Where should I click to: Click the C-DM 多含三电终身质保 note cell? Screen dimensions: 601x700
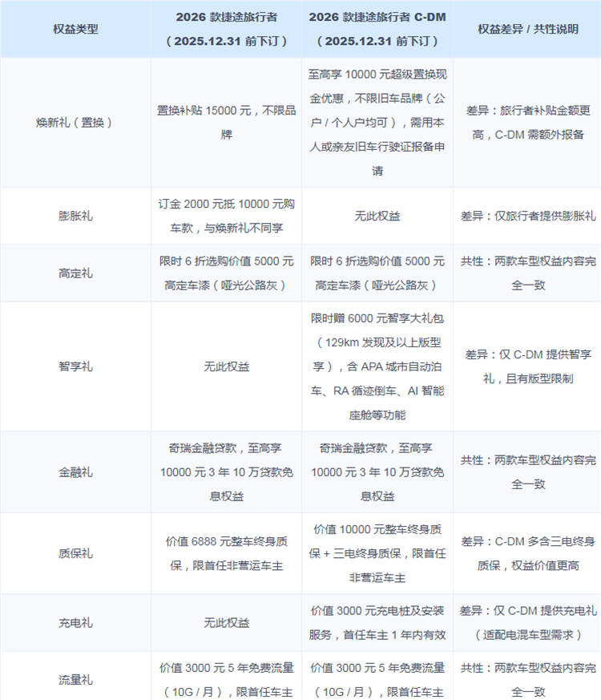pyautogui.click(x=527, y=553)
